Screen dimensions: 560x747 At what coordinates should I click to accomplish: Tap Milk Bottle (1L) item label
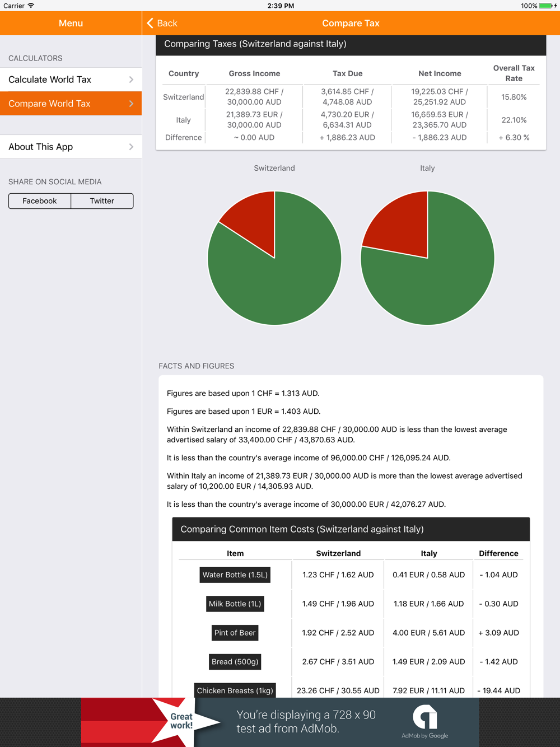click(x=235, y=604)
